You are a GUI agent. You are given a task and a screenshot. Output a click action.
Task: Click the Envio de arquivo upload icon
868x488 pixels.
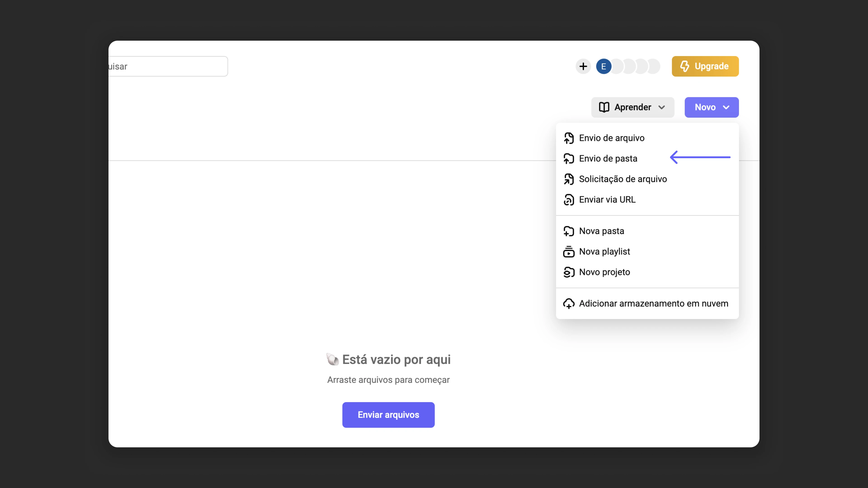pyautogui.click(x=569, y=138)
